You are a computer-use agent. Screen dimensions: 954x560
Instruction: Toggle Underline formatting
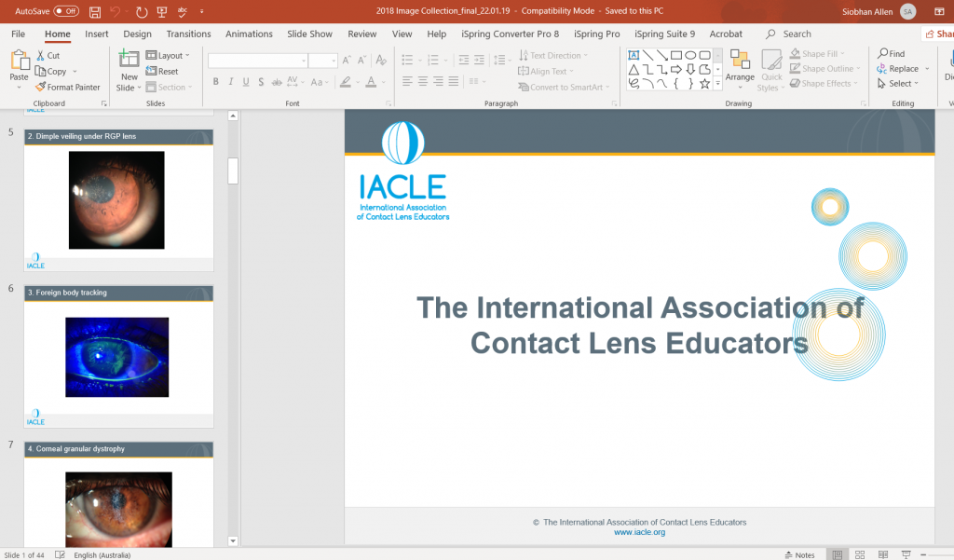click(x=246, y=82)
